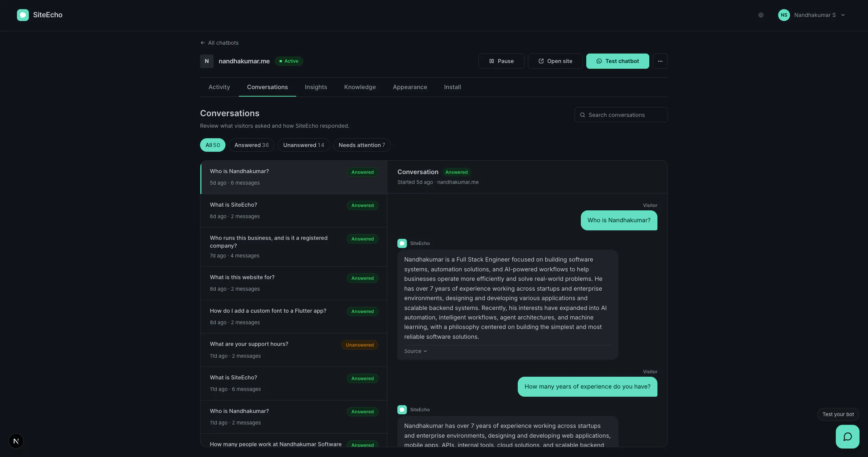
Task: Click the external link icon in Open site
Action: [541, 61]
